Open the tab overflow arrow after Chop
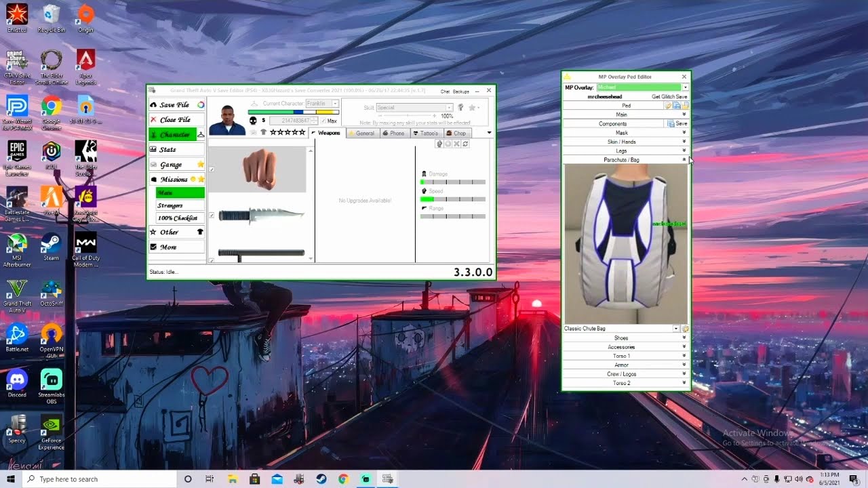Viewport: 868px width, 488px height. pos(490,133)
